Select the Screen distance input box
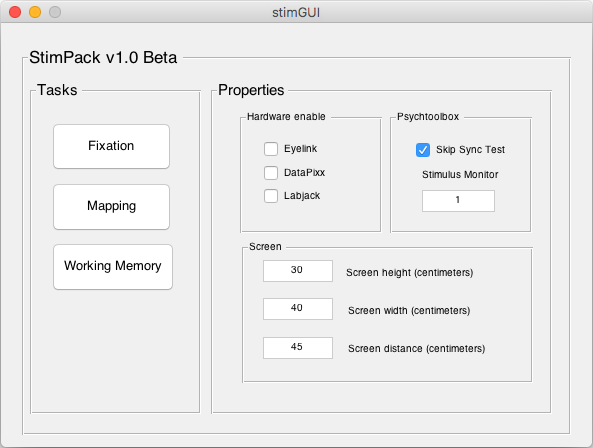This screenshot has height=448, width=593. pyautogui.click(x=298, y=348)
